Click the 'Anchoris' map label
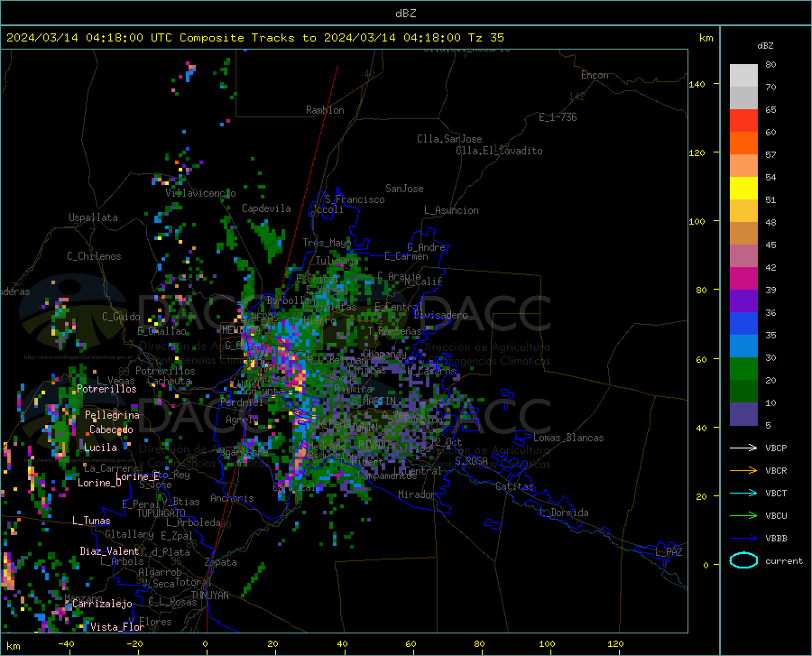 tap(232, 499)
